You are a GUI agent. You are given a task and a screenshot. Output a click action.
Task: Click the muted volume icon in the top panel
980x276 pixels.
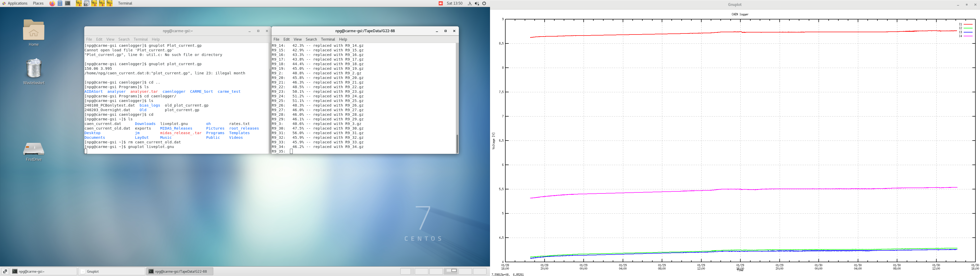pos(477,3)
